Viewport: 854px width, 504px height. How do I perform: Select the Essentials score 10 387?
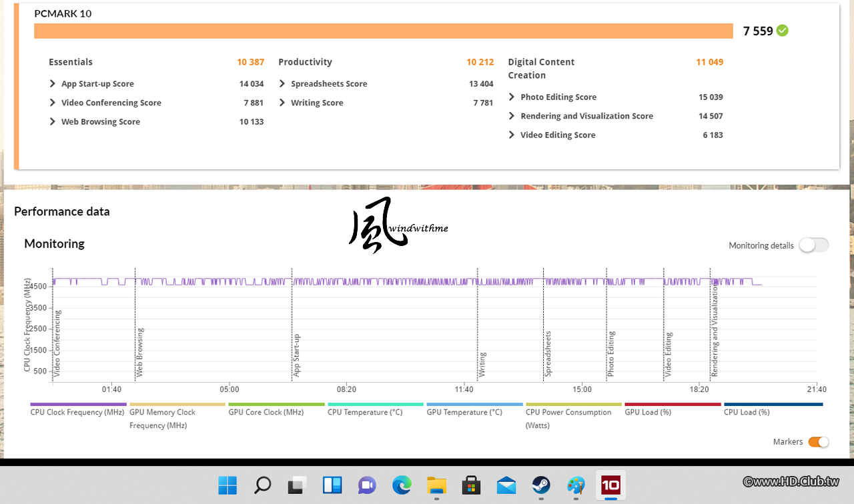251,62
